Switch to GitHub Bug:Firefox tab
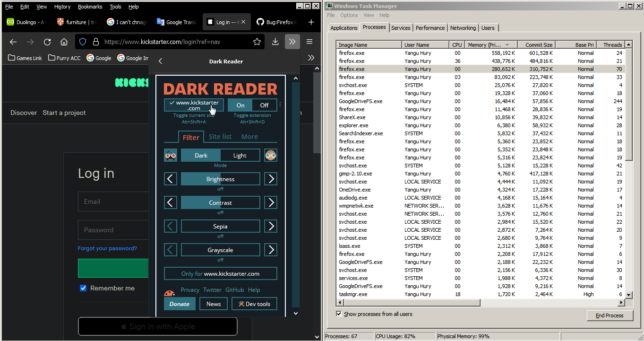Image resolution: width=644 pixels, height=341 pixels. pos(276,22)
